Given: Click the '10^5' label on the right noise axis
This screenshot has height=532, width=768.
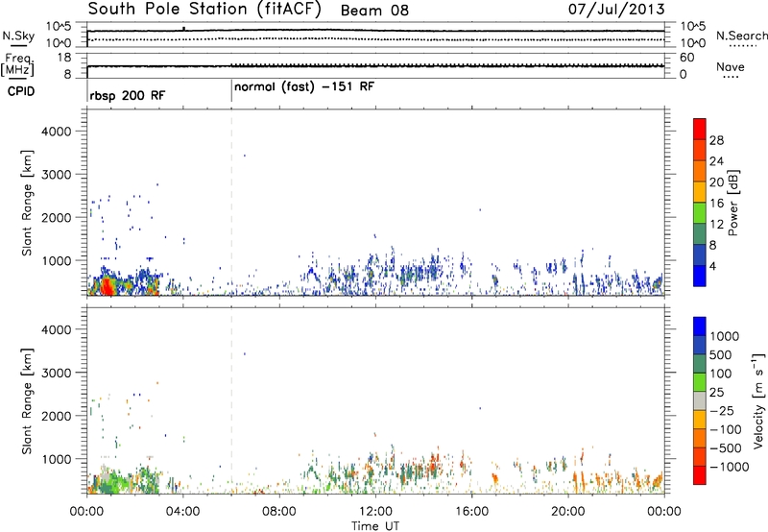Looking at the screenshot, I should 693,27.
